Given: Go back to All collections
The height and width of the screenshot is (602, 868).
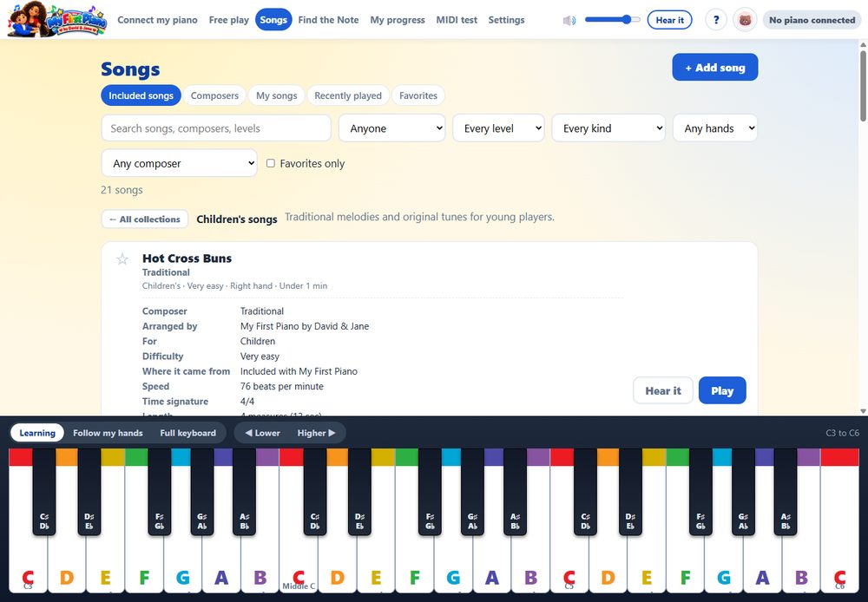Looking at the screenshot, I should click(144, 219).
